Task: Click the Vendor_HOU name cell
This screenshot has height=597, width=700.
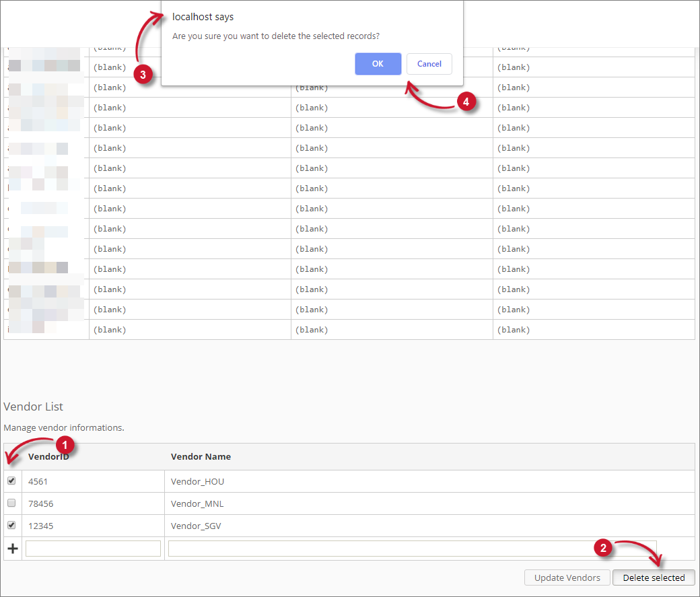Action: 196,481
